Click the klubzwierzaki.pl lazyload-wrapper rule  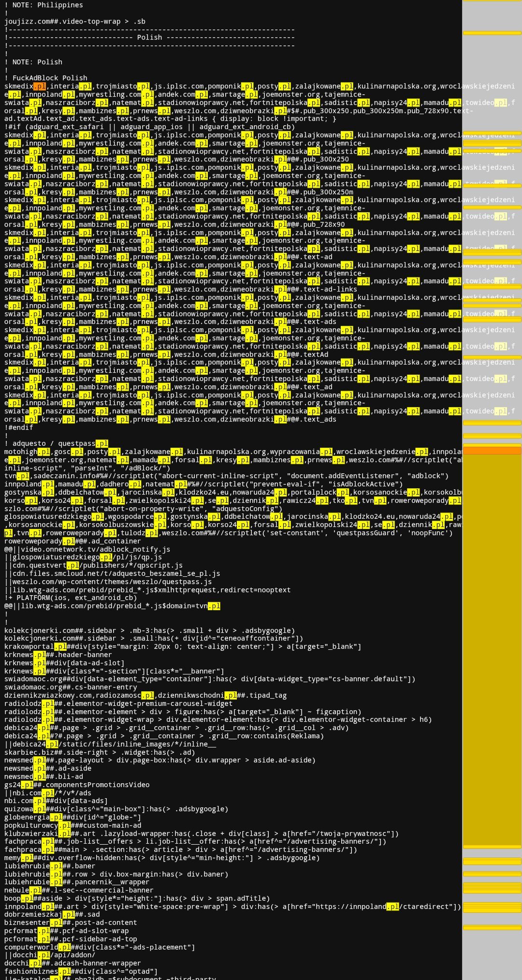coord(202,834)
